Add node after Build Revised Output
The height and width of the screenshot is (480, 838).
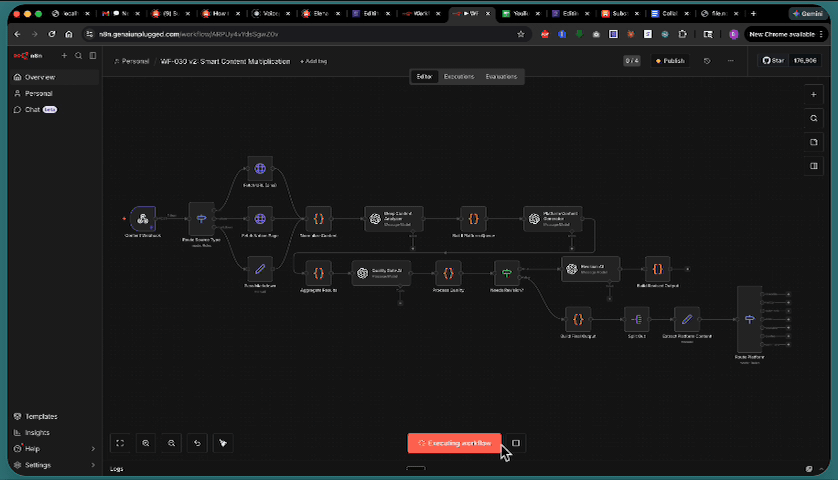point(687,269)
